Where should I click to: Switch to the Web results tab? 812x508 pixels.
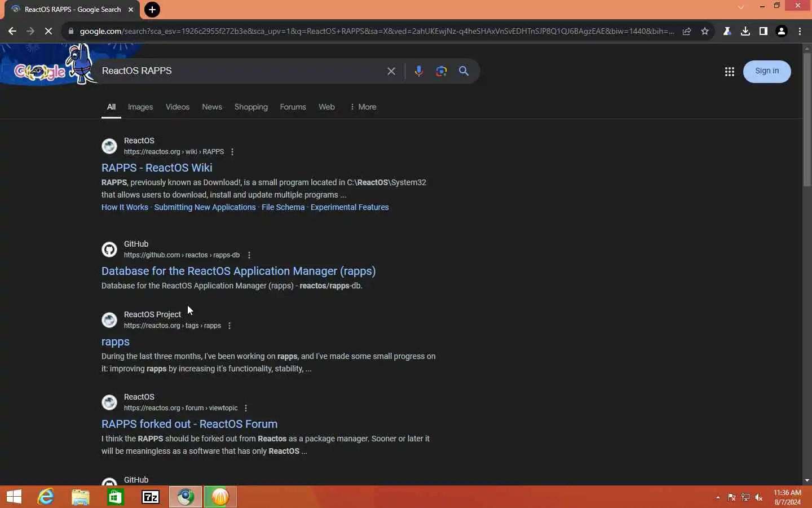click(x=326, y=107)
